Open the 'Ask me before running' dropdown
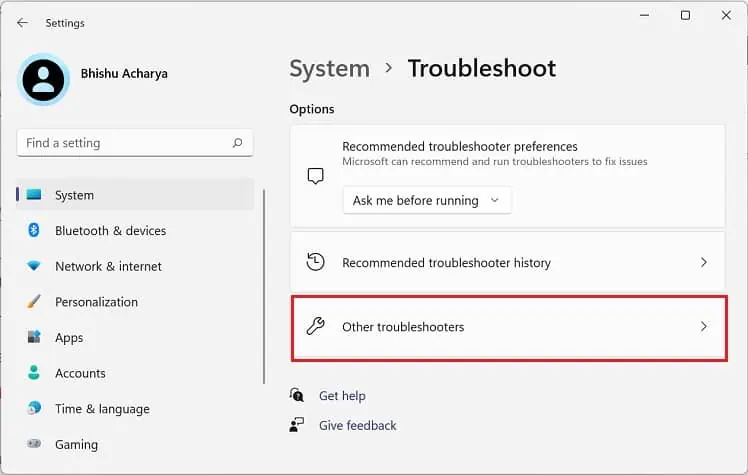The height and width of the screenshot is (475, 748). click(x=427, y=200)
